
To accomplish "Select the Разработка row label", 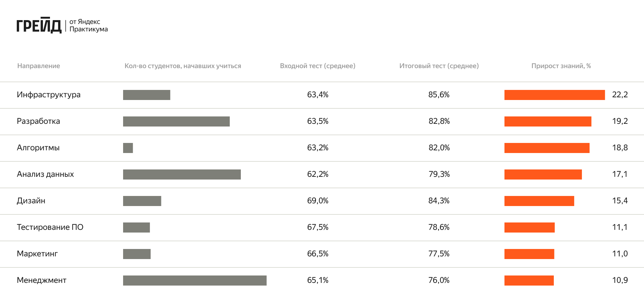I will pos(38,121).
